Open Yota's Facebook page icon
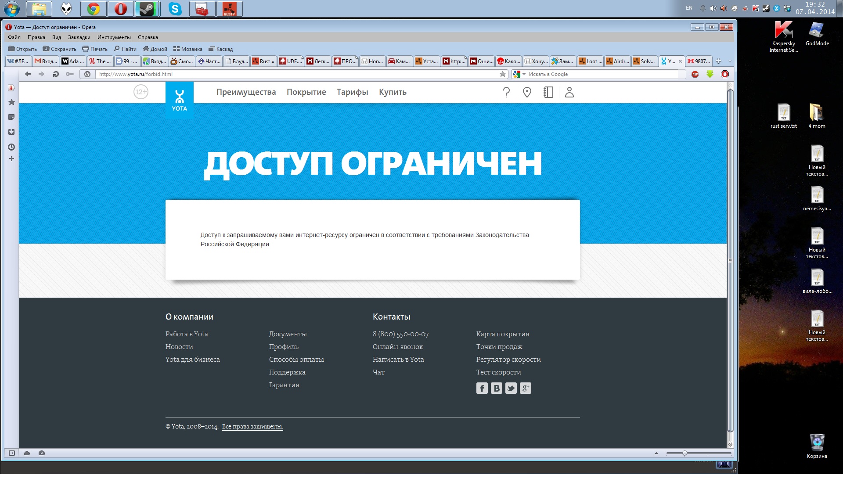The height and width of the screenshot is (504, 843). 482,388
